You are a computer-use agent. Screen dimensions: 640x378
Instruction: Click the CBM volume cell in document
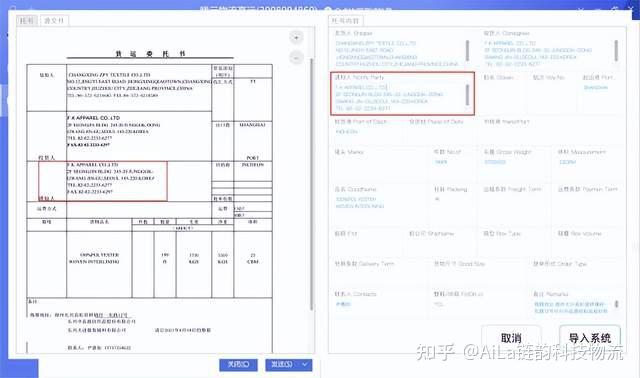(253, 262)
